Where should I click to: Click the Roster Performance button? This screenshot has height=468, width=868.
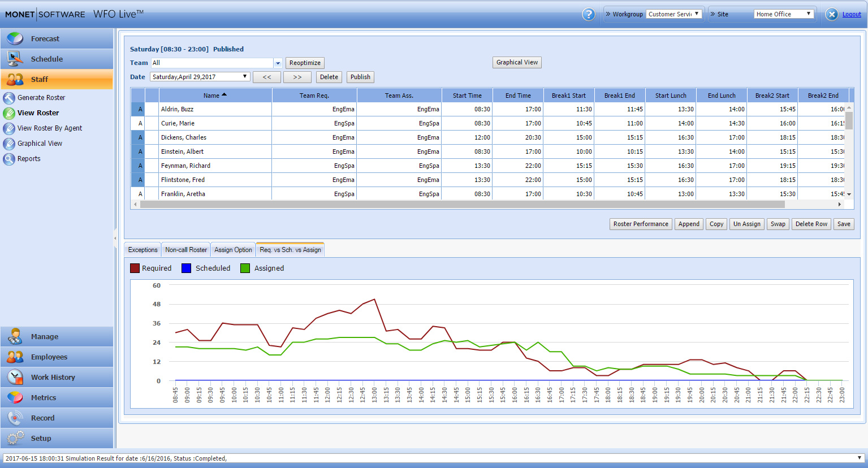click(641, 224)
